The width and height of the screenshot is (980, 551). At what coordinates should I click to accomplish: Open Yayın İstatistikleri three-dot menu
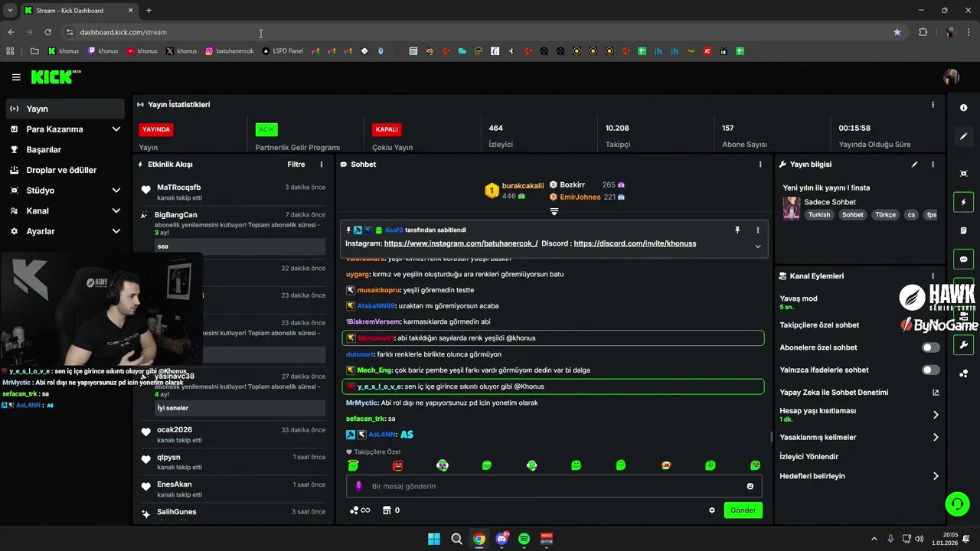[933, 105]
